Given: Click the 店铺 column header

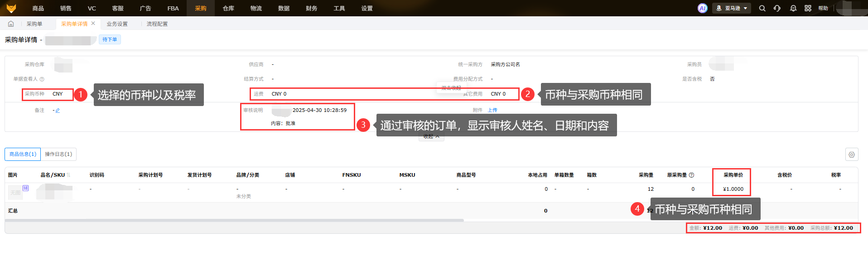Looking at the screenshot, I should point(290,175).
